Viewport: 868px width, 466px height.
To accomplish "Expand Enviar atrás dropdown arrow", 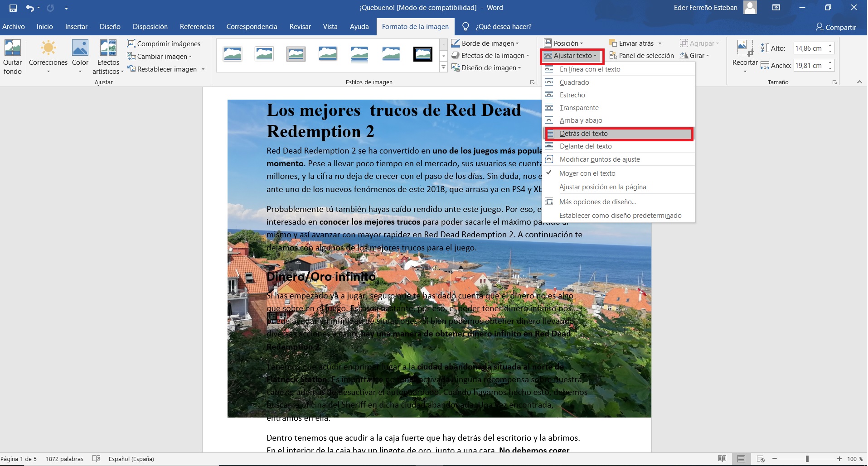I will [660, 43].
